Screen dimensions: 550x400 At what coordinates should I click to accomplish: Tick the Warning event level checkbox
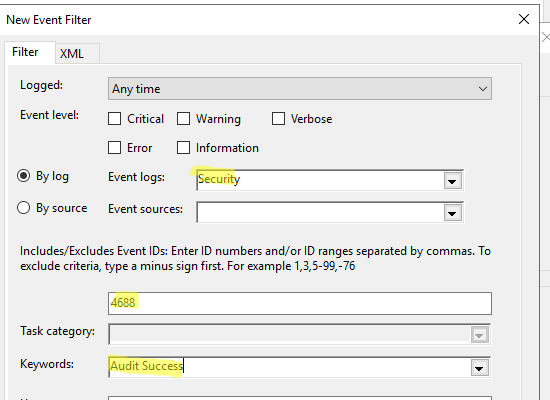(183, 119)
